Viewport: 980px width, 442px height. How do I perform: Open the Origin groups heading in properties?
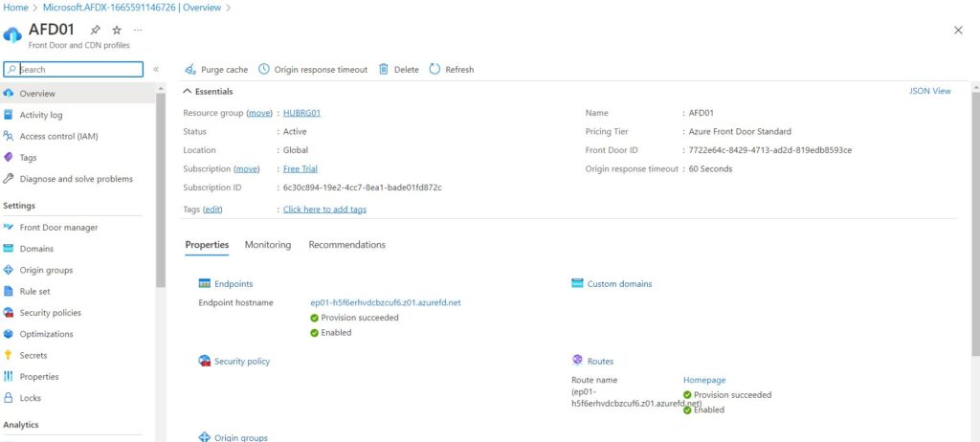tap(240, 437)
